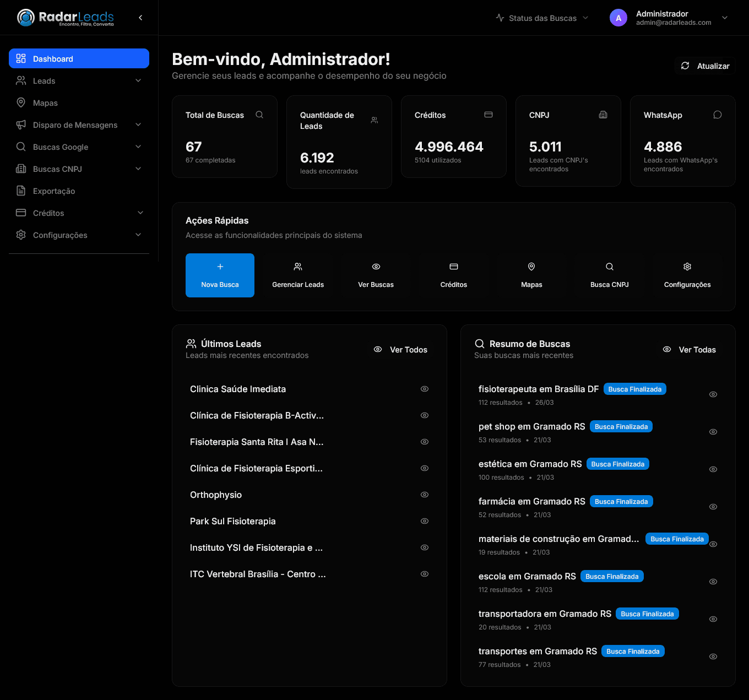Start a Nova Busca
This screenshot has width=749, height=700.
tap(220, 275)
